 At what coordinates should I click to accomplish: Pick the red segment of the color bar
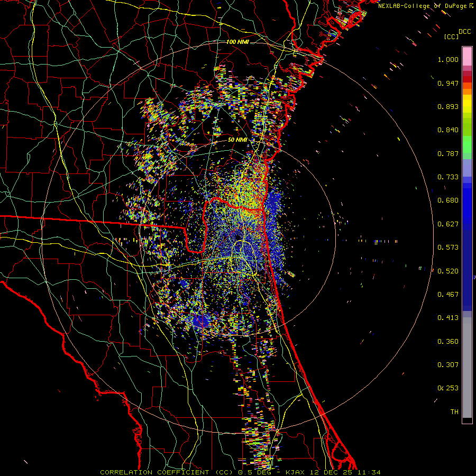[467, 79]
